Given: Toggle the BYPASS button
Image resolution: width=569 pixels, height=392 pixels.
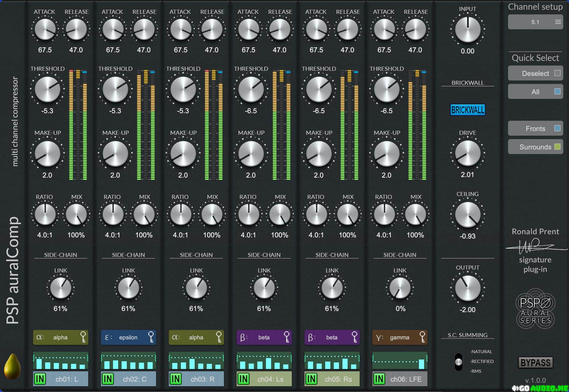Looking at the screenshot, I should (535, 363).
